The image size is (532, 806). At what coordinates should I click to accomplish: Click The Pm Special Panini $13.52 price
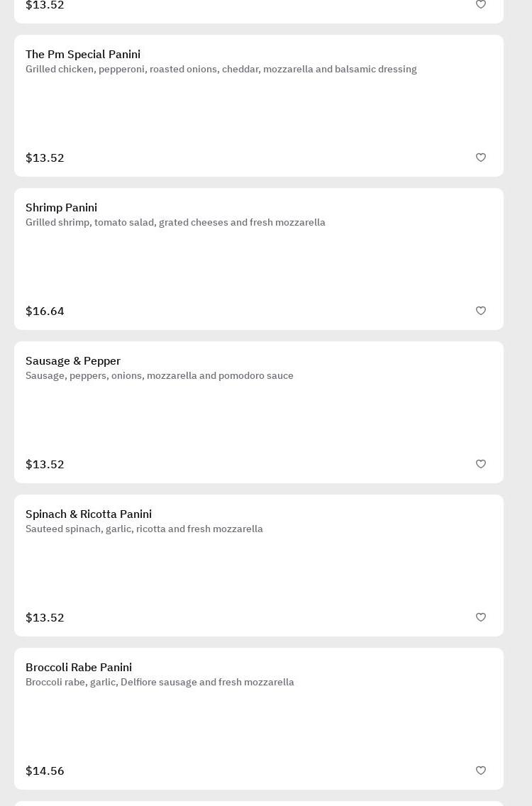(x=45, y=158)
